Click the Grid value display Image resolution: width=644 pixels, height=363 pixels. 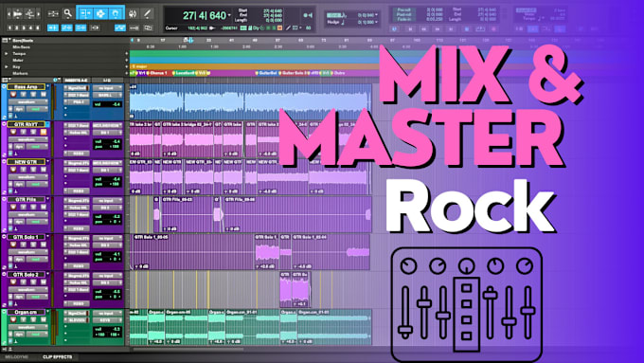[365, 15]
